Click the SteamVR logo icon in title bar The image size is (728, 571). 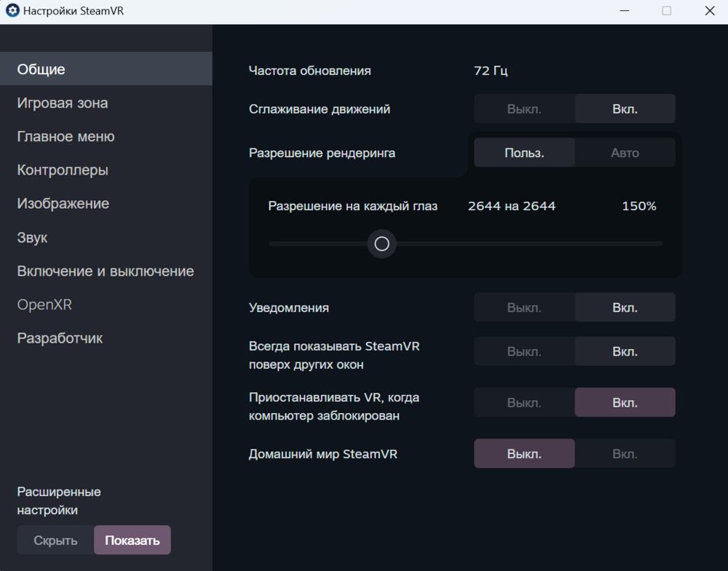click(12, 11)
